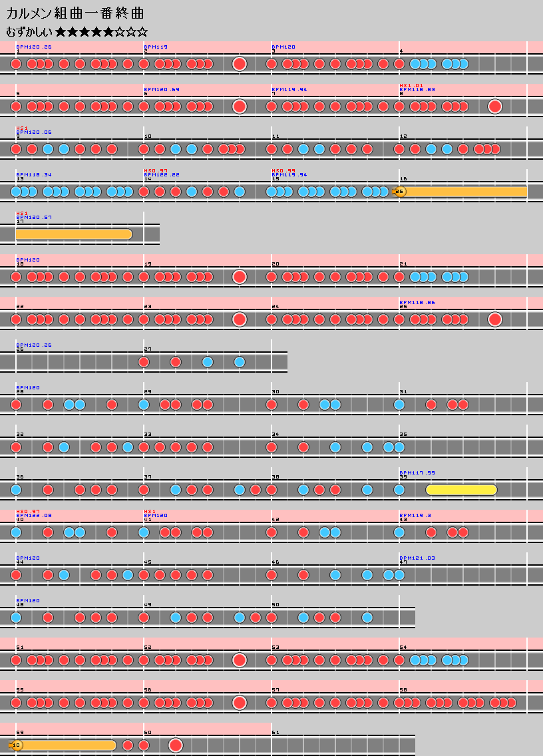Screen dimensions: 543x756
Task: Click the large red note in measure 25
Action: pos(494,319)
